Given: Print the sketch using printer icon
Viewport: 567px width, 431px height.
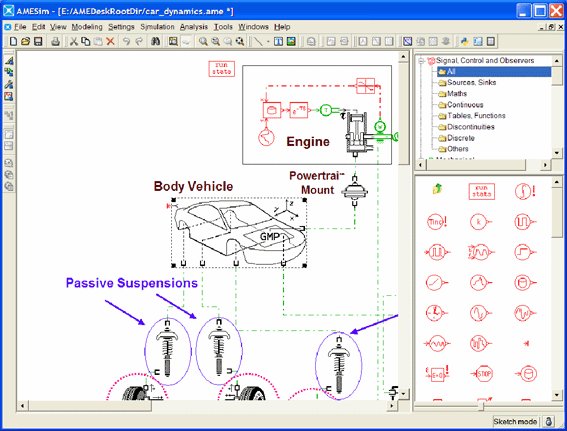Looking at the screenshot, I should (x=55, y=42).
